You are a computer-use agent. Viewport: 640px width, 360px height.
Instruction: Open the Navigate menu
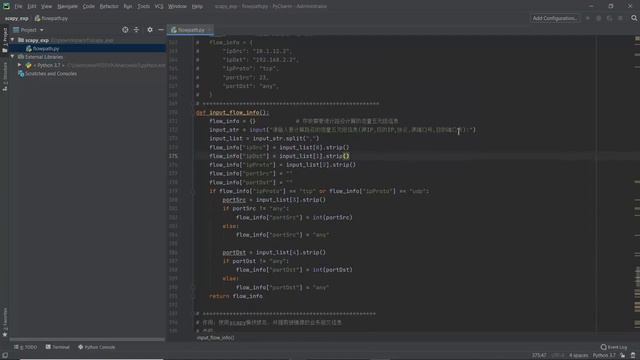[67, 7]
